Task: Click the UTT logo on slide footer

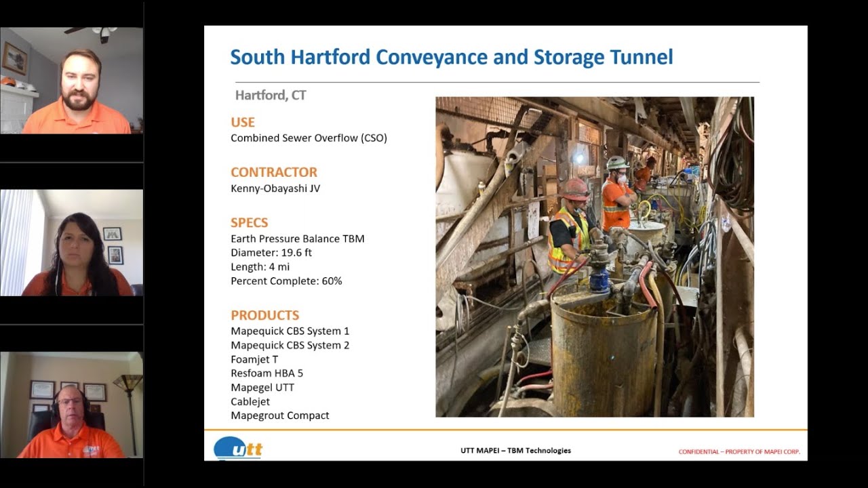Action: click(238, 448)
